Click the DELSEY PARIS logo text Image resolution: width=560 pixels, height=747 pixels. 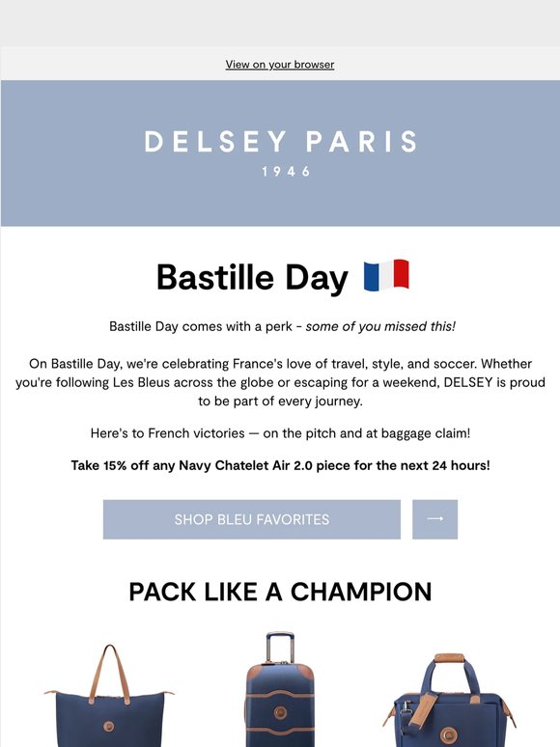281,142
